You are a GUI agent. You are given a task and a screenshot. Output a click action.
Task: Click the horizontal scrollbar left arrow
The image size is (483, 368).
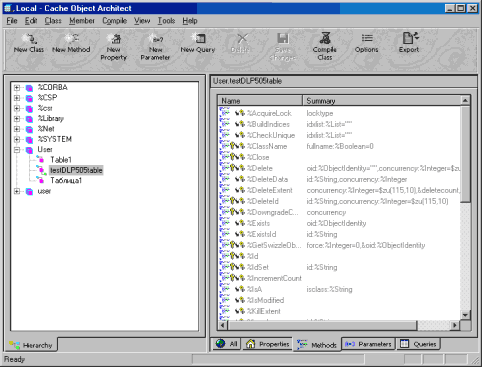pyautogui.click(x=223, y=325)
